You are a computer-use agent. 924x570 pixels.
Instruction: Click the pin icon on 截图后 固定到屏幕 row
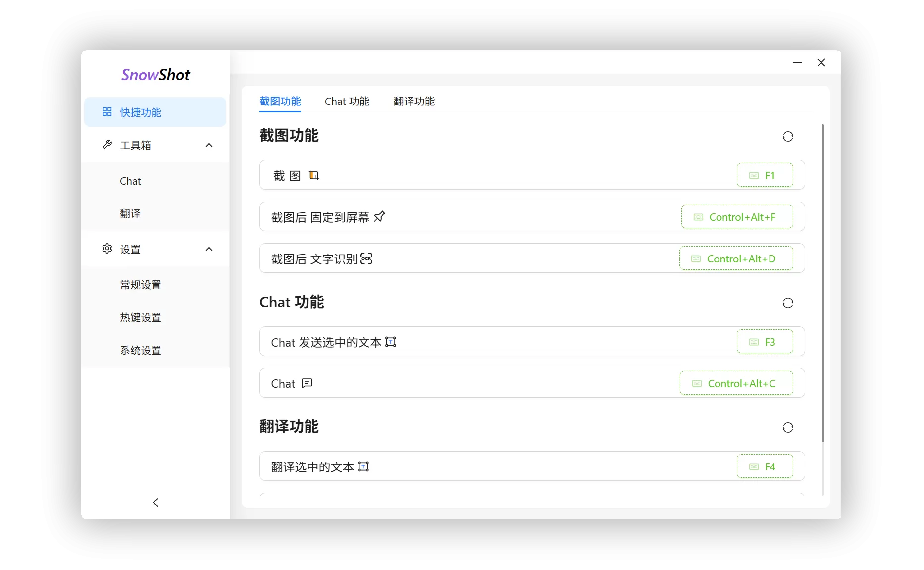(379, 216)
